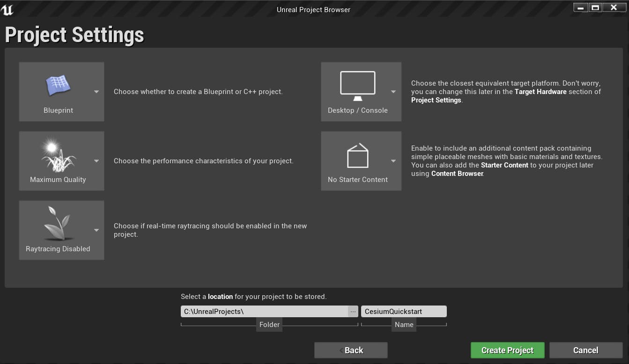Click the monitor icon for Desktop / Console

[357, 85]
